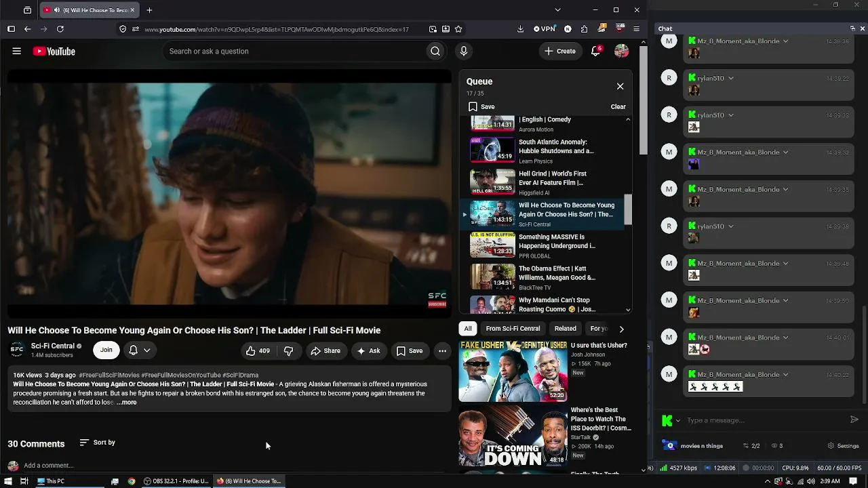Play Hell Grind AI feature film from queue
This screenshot has width=868, height=488.
(x=542, y=182)
